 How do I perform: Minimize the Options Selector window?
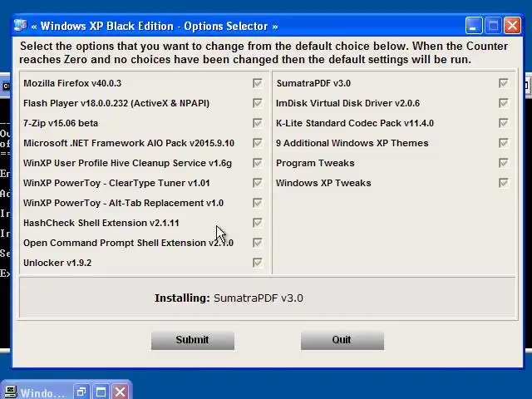click(x=474, y=26)
